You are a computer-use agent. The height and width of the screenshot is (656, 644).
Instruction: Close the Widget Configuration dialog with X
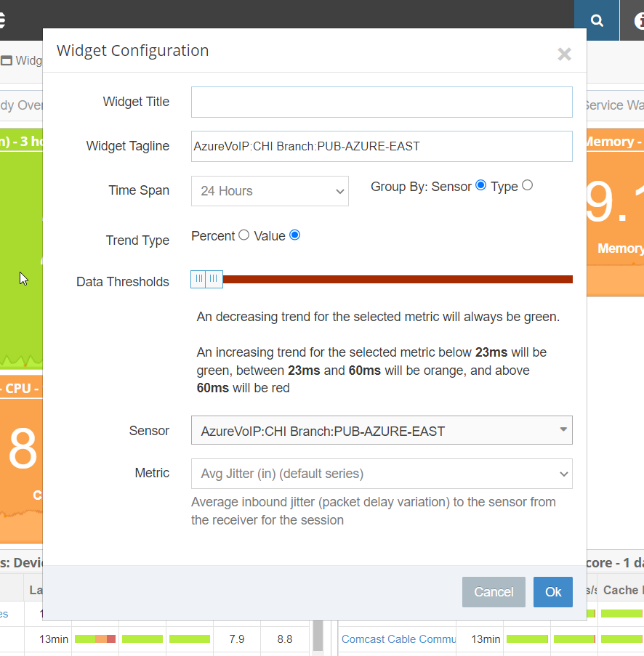point(564,54)
